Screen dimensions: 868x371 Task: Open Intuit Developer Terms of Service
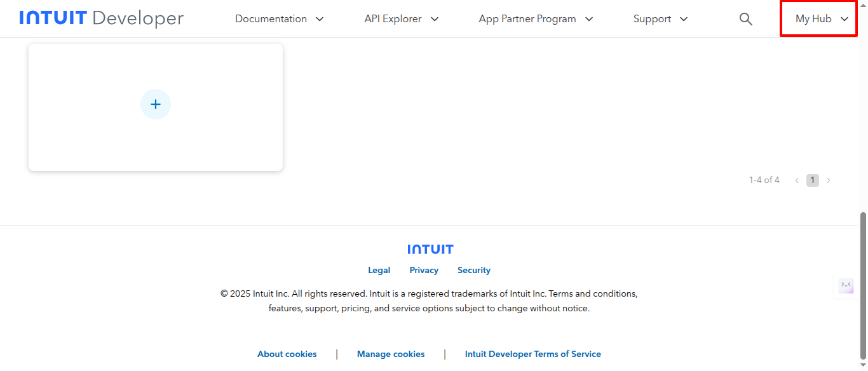click(x=532, y=354)
